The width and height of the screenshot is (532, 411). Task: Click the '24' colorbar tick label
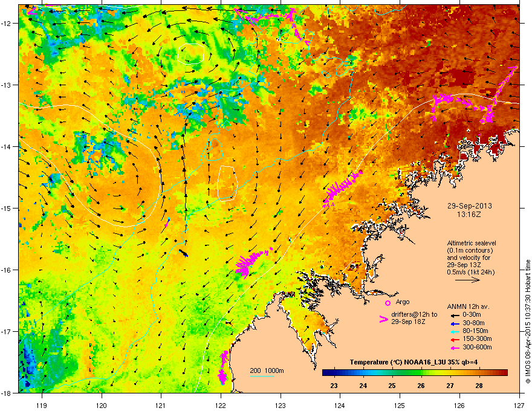[363, 386]
